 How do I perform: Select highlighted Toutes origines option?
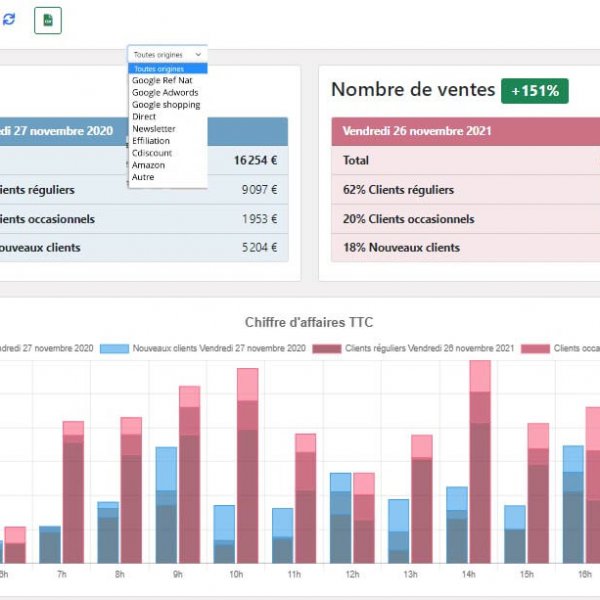coord(168,69)
